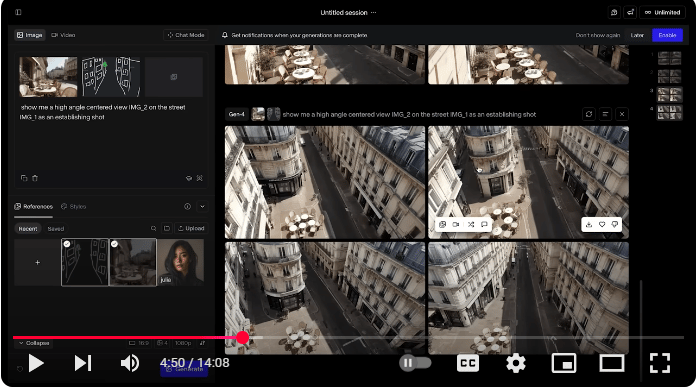Download the hovered generated image
Image resolution: width=698 pixels, height=388 pixels.
(589, 225)
